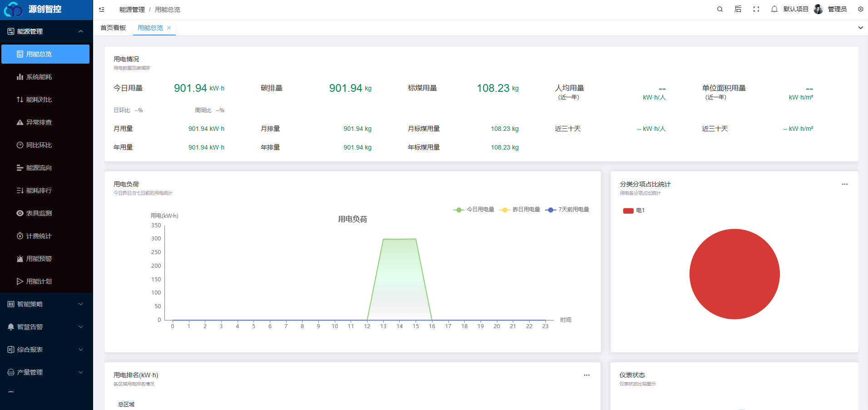Expand the 智能策略 menu group
Viewport: 868px width, 410px height.
point(46,304)
